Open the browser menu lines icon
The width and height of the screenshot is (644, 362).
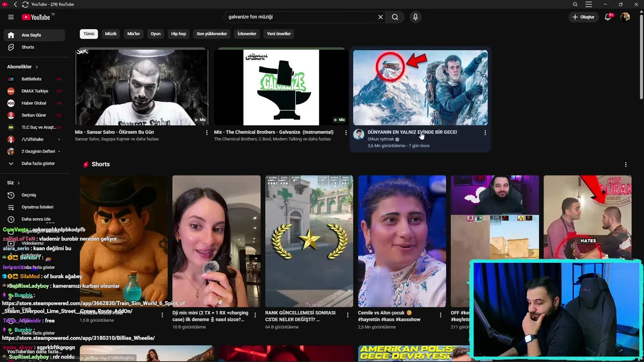[589, 4]
